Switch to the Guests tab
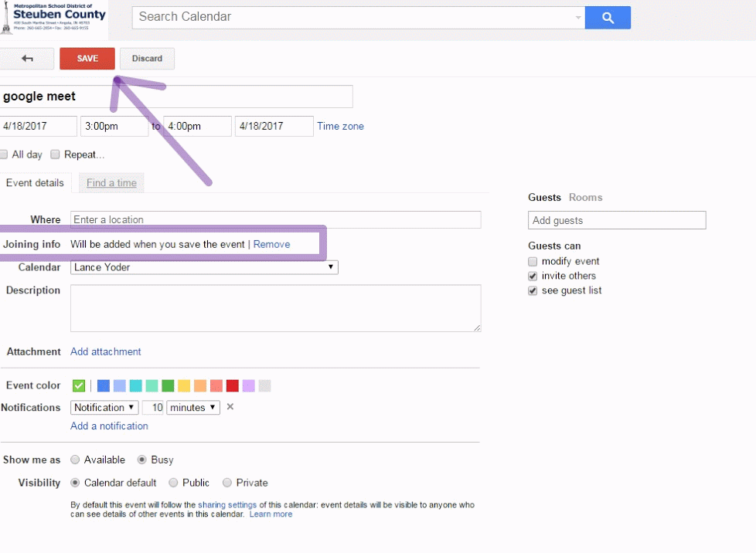 (544, 198)
